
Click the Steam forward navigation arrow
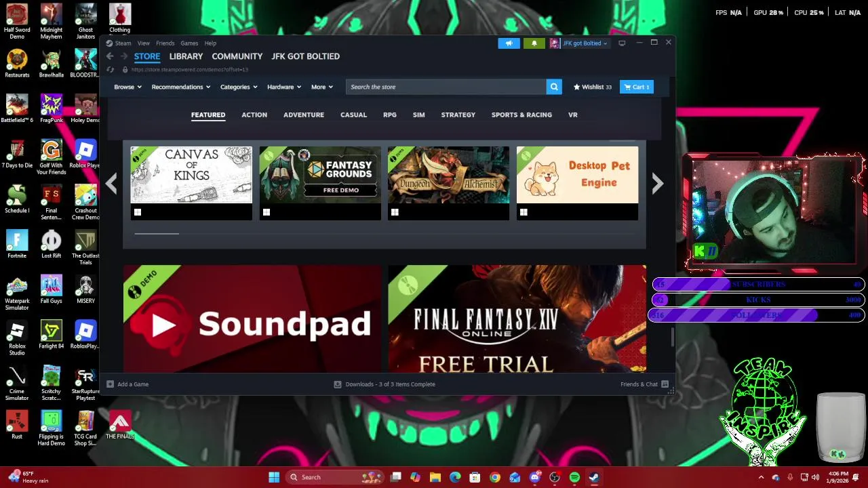[x=123, y=56]
